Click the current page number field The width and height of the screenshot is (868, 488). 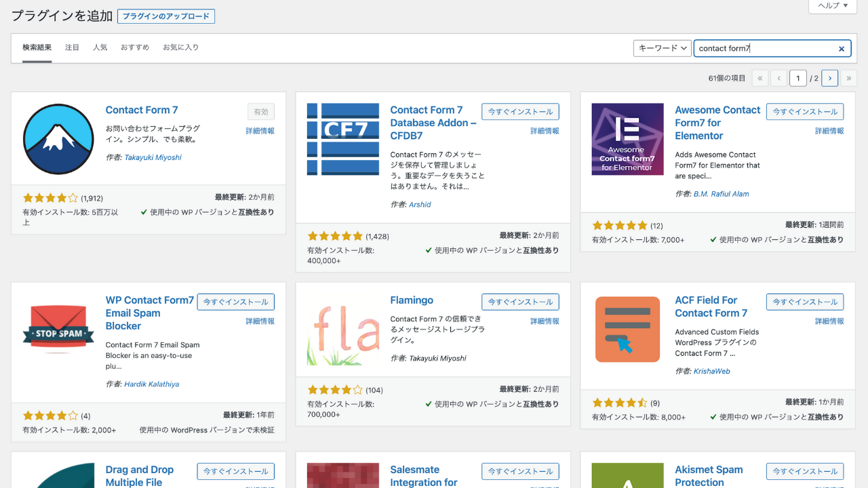pos(798,79)
